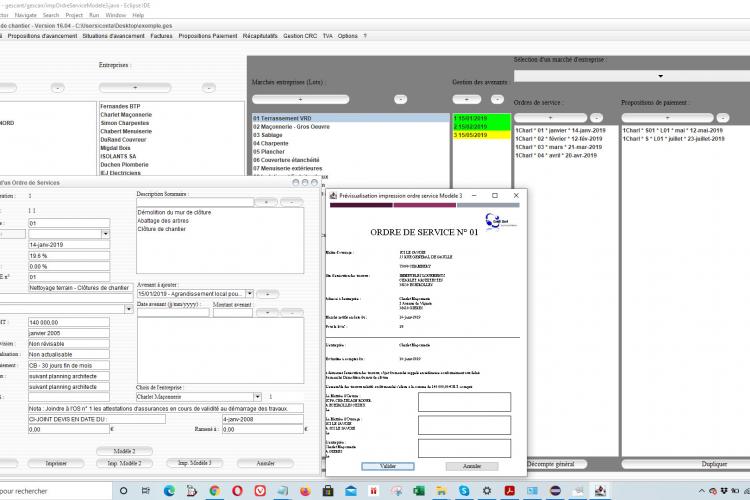
Task: Open Situations d'avancement menu
Action: pos(113,36)
